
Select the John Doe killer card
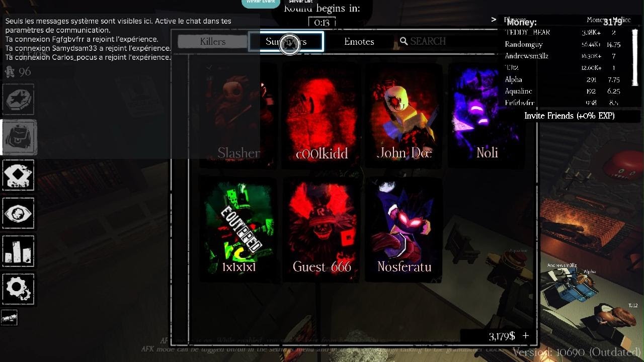(x=404, y=115)
